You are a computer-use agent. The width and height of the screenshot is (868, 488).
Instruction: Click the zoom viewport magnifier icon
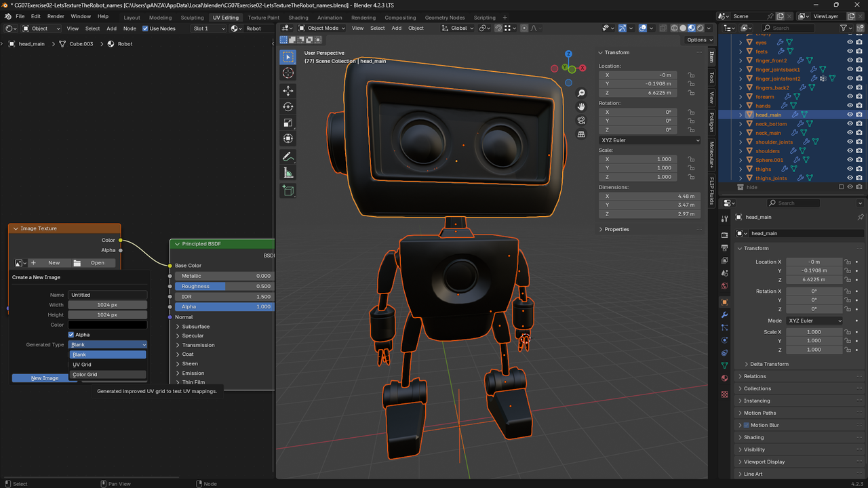click(581, 94)
